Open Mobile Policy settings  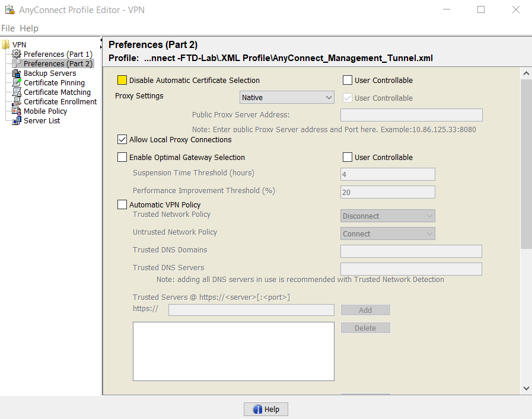(46, 111)
